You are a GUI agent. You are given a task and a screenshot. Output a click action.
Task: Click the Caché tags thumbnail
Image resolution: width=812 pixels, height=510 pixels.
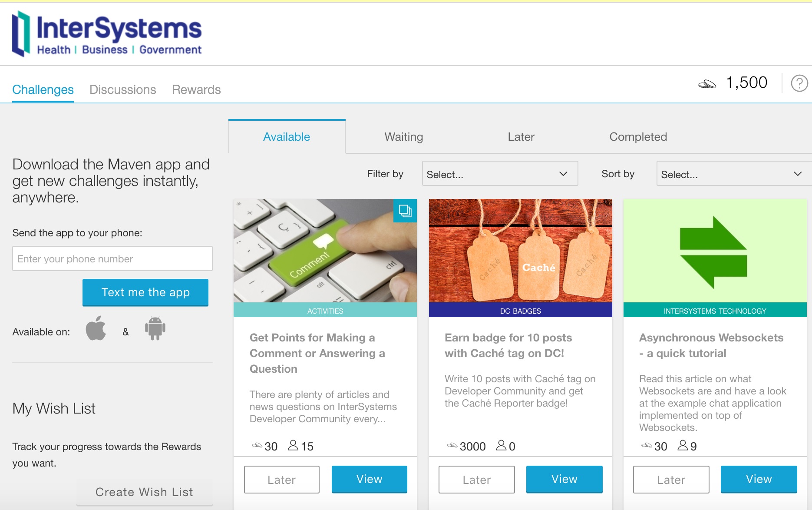(521, 251)
